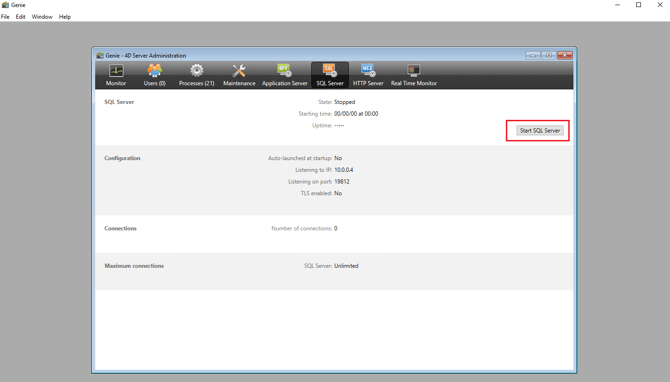Click the 'Connections' section heading
This screenshot has height=382, width=670.
point(120,228)
